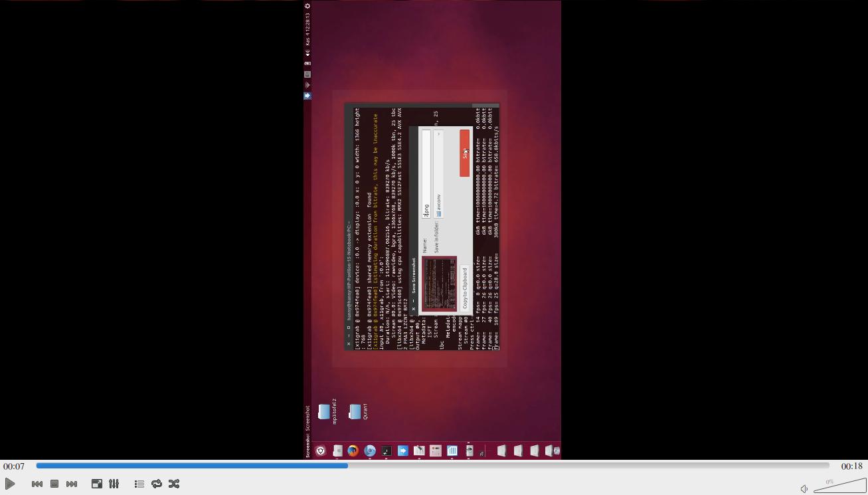Toggle loop repeat mode
This screenshot has width=868, height=495.
[x=157, y=484]
